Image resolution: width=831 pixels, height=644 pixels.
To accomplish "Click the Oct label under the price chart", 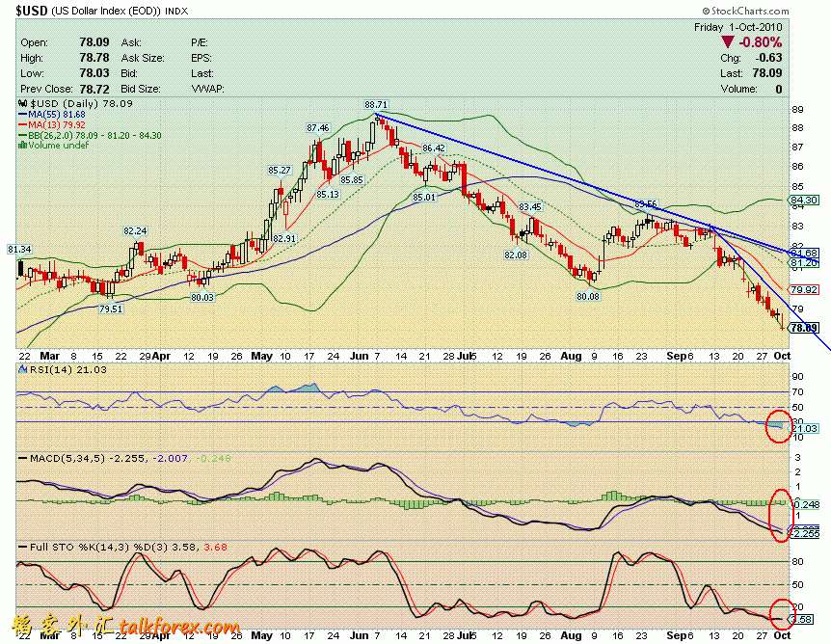I will point(782,356).
